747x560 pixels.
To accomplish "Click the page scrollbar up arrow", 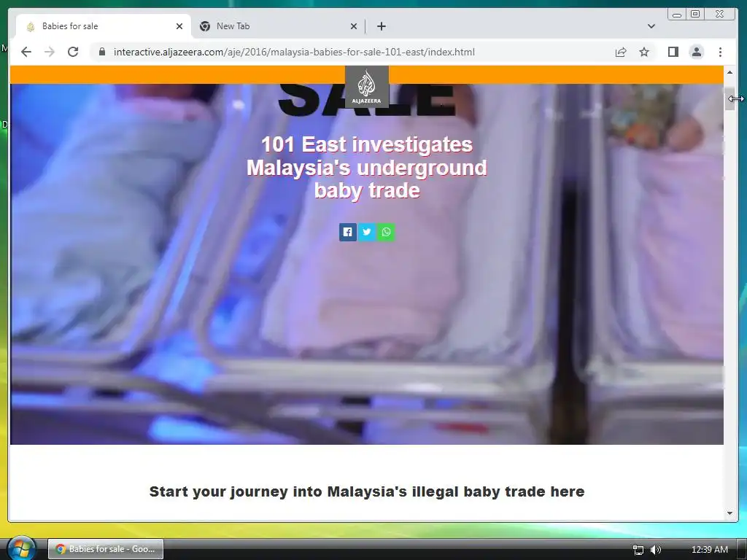I will coord(729,72).
